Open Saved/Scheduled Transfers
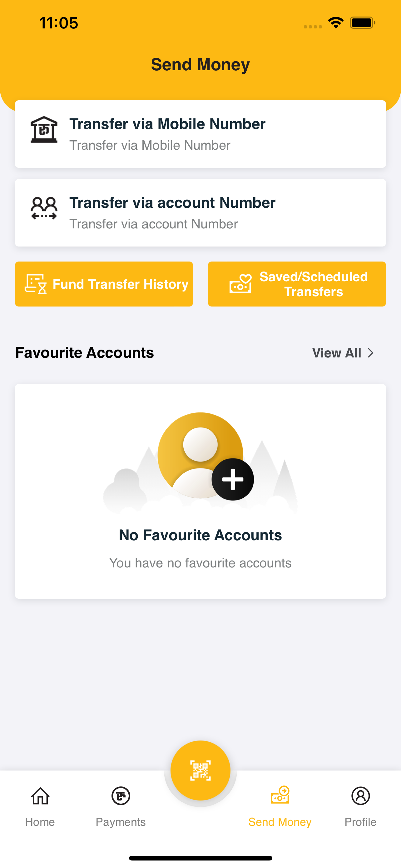 [x=297, y=284]
